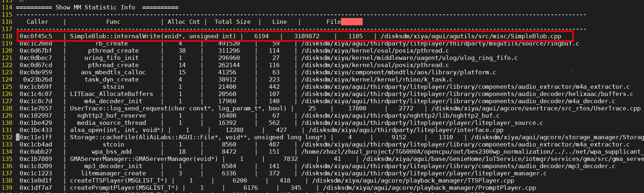Click the TTSPlayer.cpp file path
Viewport: 644px width, 193px height.
click(413, 180)
